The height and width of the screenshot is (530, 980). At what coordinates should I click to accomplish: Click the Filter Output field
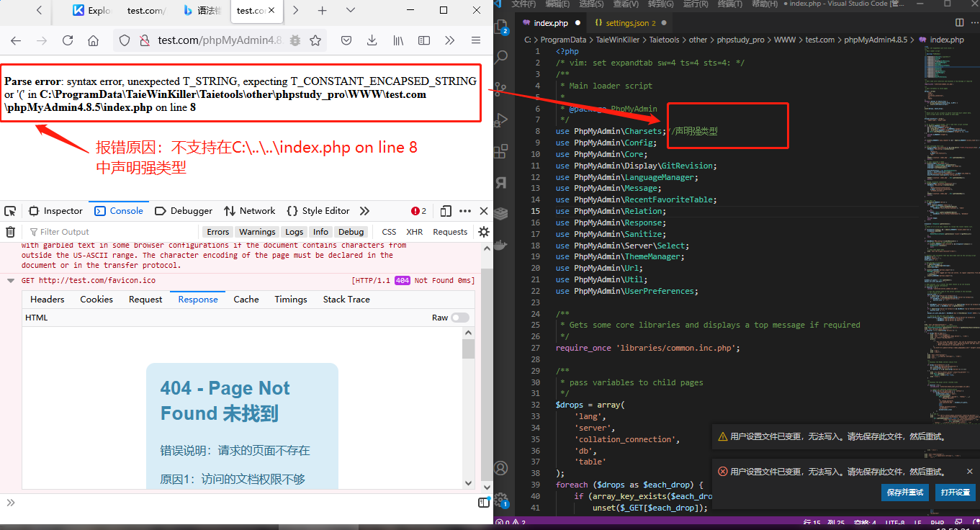tap(112, 232)
